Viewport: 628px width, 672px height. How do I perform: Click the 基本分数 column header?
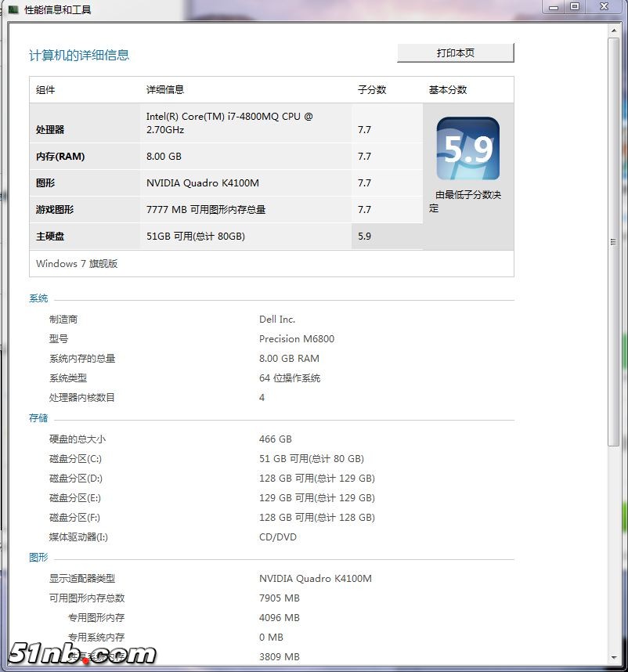pyautogui.click(x=448, y=90)
